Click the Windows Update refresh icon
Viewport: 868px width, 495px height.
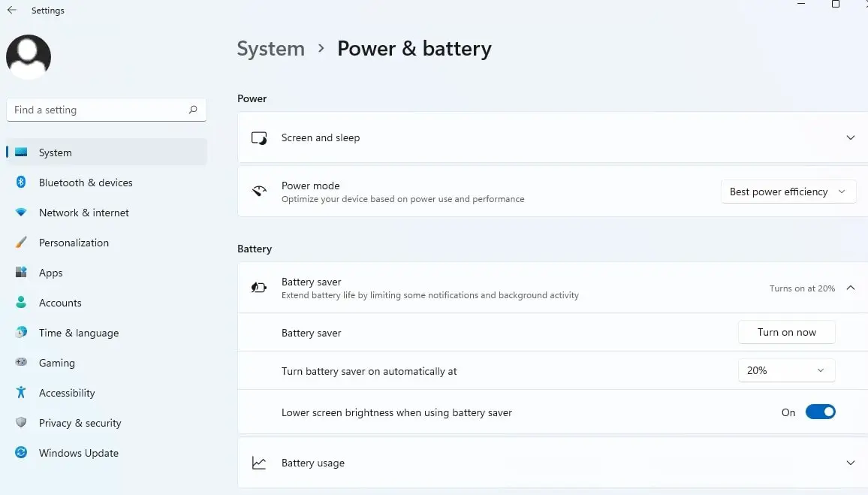21,453
